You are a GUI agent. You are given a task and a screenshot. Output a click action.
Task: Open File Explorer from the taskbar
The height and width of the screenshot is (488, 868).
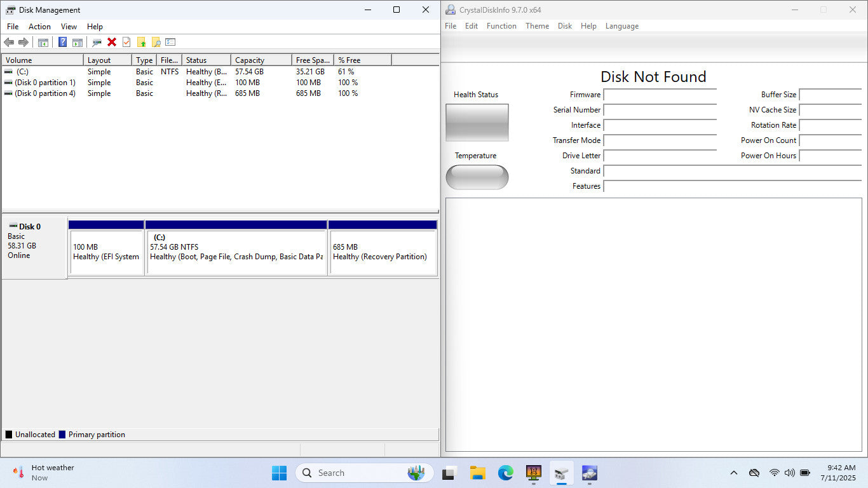(477, 473)
